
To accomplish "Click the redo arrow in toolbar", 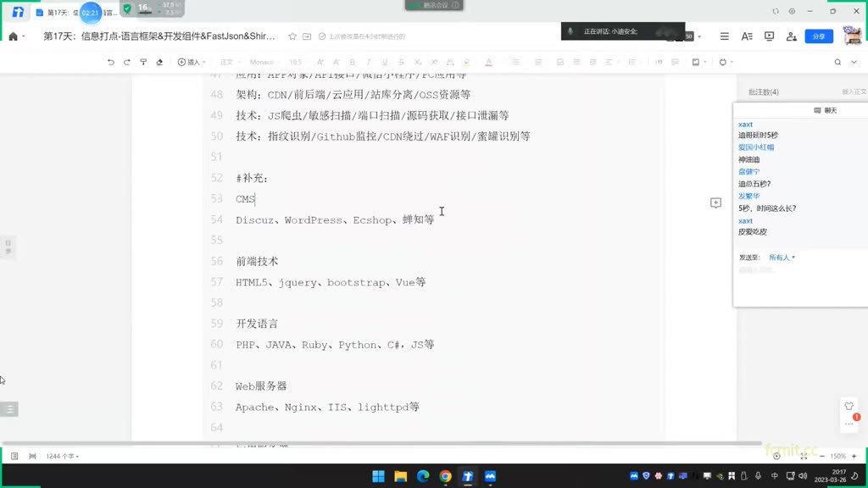I will tap(127, 62).
